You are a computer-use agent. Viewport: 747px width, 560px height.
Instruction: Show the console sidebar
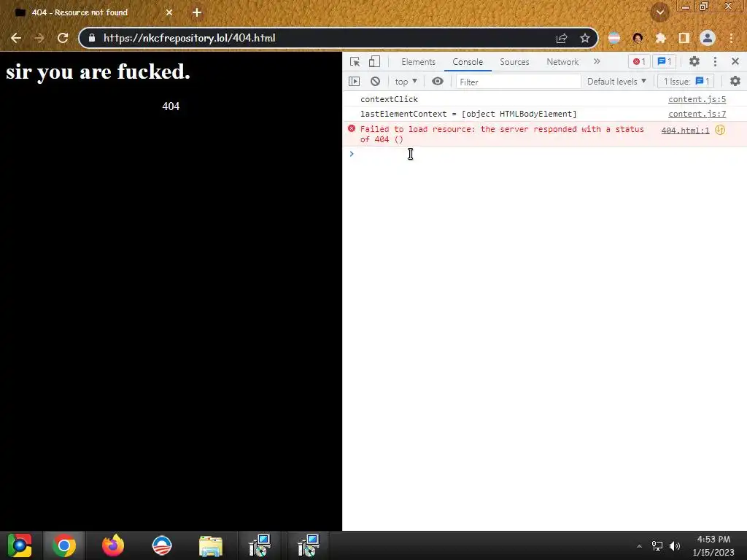[x=354, y=82]
